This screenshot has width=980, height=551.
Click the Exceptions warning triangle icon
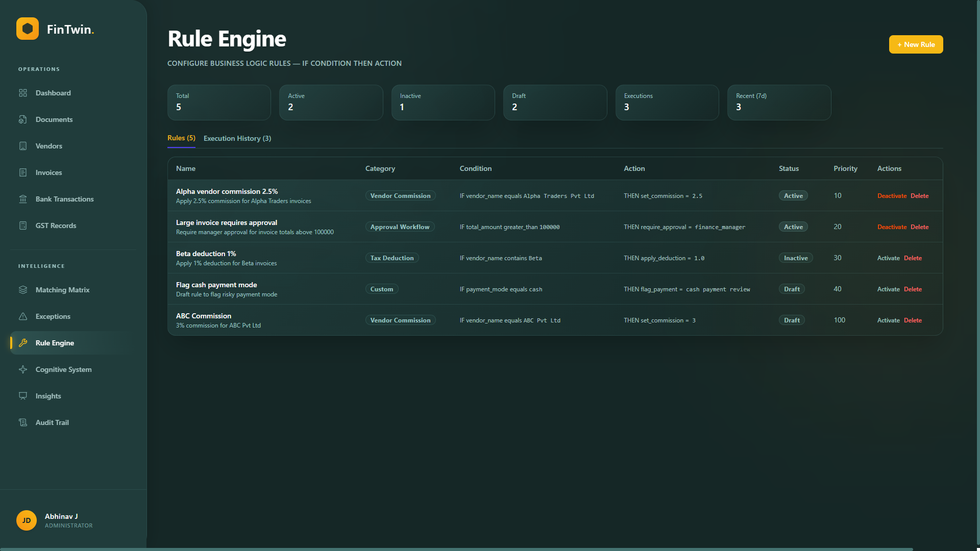pyautogui.click(x=23, y=316)
